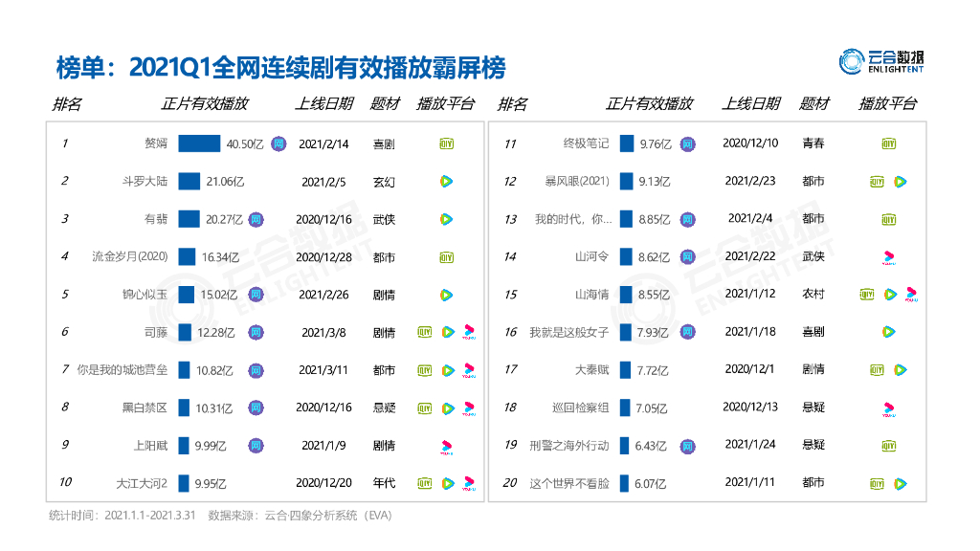Click the value 7.72亿 for 大秦赋
Image resolution: width=980 pixels, height=551 pixels.
click(x=653, y=370)
